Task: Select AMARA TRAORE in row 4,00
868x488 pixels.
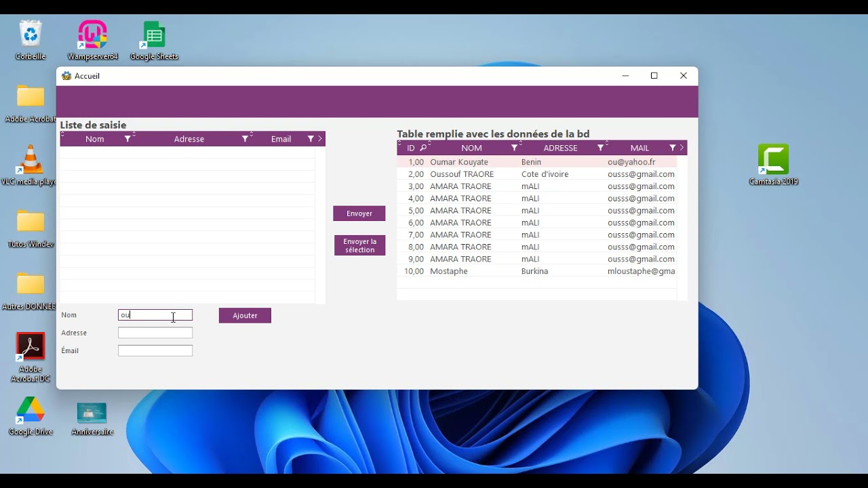Action: [460, 199]
